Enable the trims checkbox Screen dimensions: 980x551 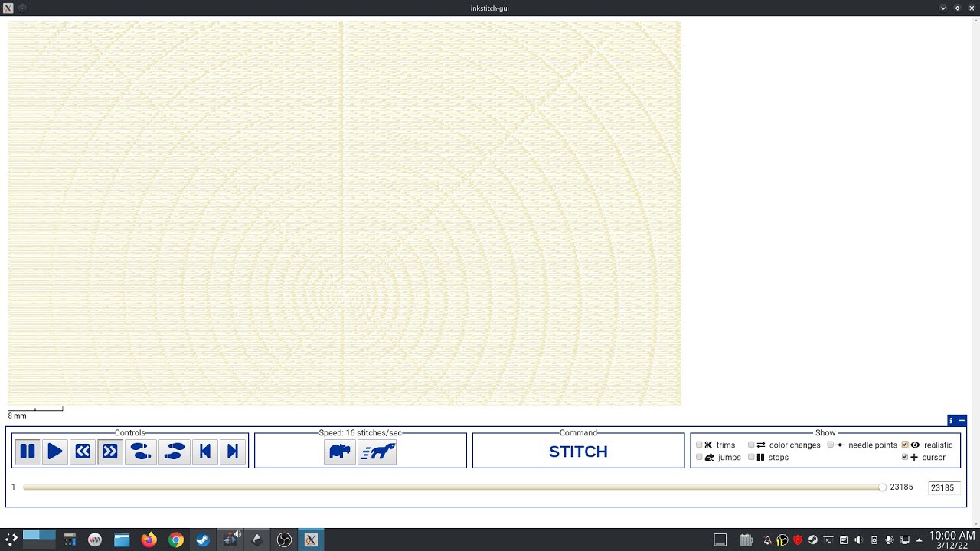[699, 445]
